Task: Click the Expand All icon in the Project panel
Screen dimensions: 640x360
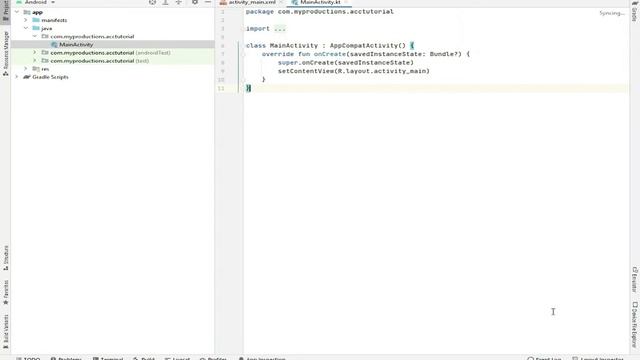Action: pos(165,2)
